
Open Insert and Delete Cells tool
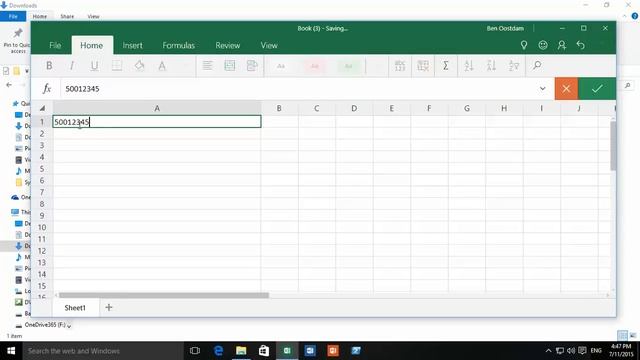click(423, 66)
